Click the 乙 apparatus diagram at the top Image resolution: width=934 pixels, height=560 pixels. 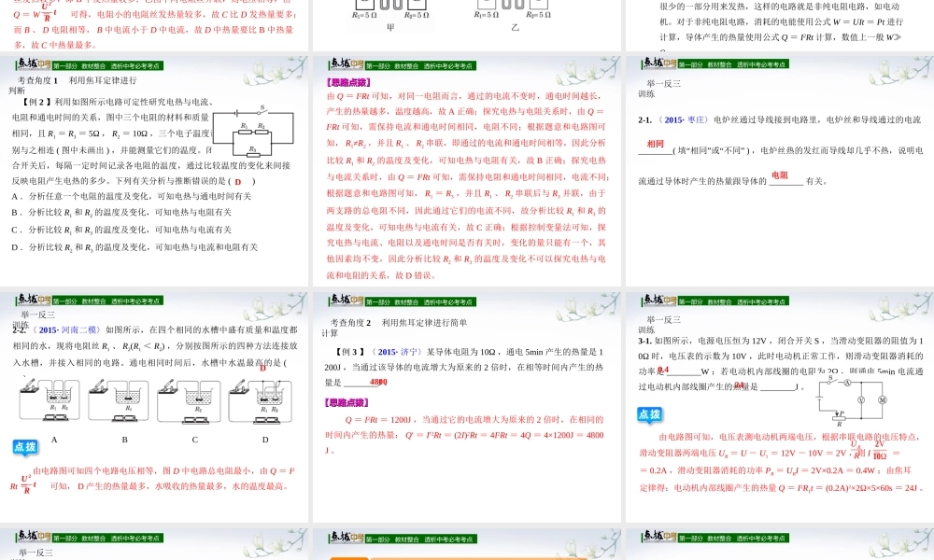coord(513,10)
